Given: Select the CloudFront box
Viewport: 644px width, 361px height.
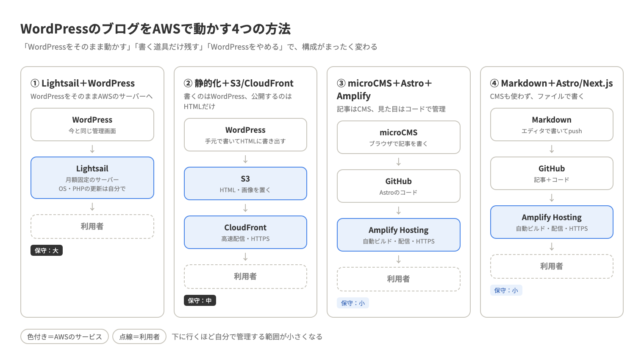Looking at the screenshot, I should pyautogui.click(x=245, y=232).
